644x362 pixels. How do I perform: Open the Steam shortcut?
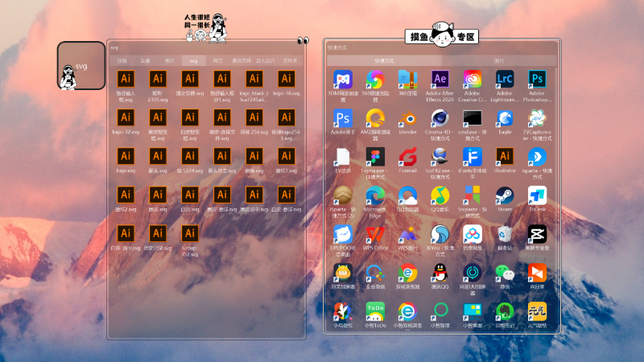click(x=505, y=195)
